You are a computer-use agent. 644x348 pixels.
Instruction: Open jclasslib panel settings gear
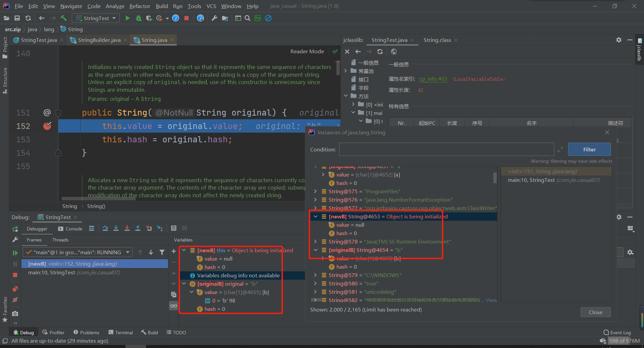click(x=619, y=40)
